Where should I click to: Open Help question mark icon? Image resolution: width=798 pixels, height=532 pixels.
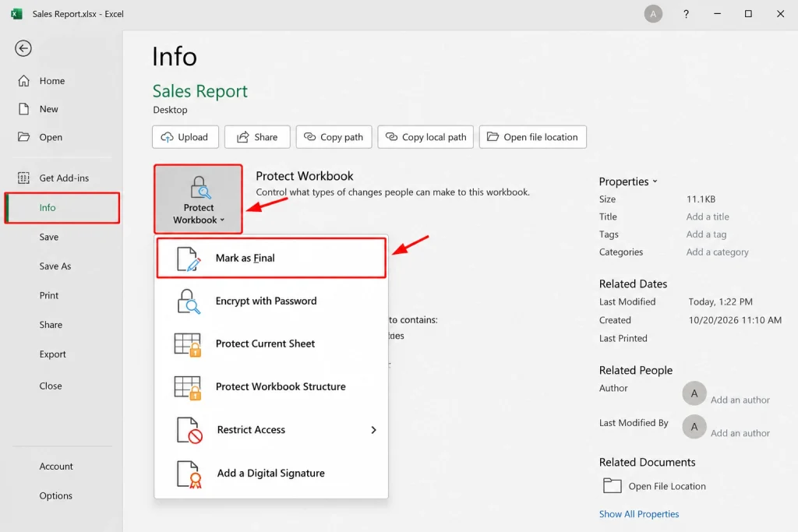(x=686, y=14)
